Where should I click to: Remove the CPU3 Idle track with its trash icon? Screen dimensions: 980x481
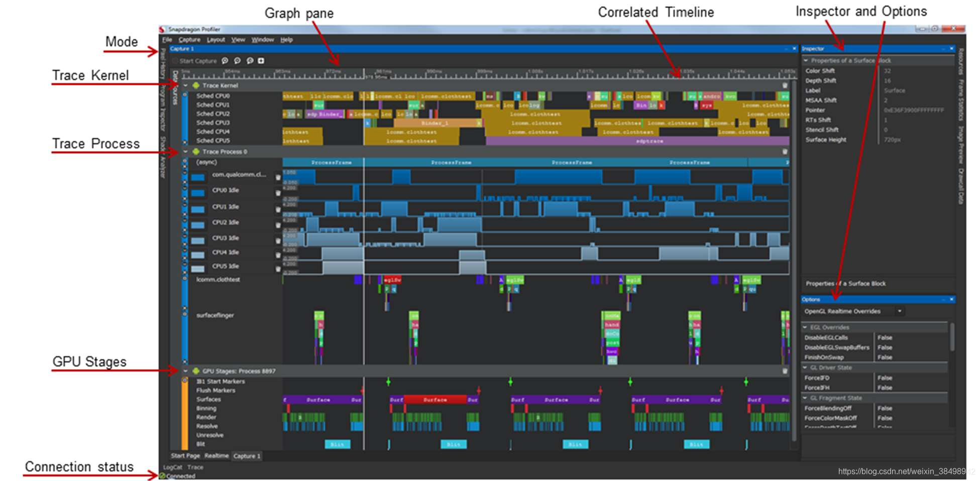(x=278, y=240)
